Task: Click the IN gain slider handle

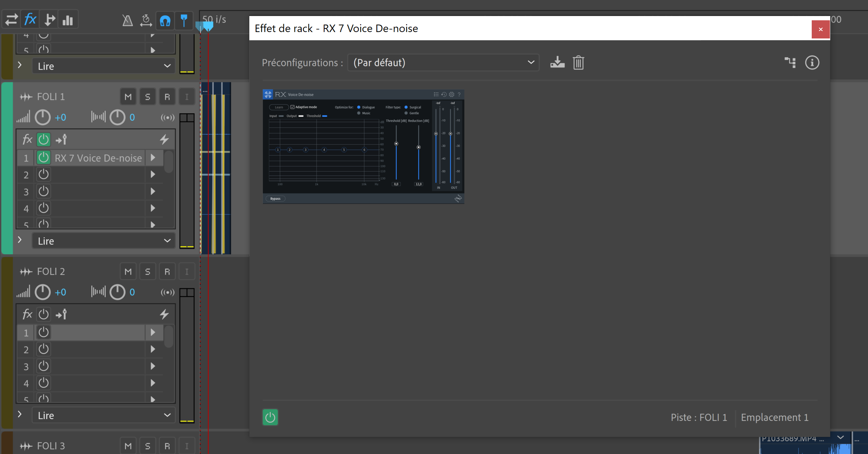Action: (436, 134)
